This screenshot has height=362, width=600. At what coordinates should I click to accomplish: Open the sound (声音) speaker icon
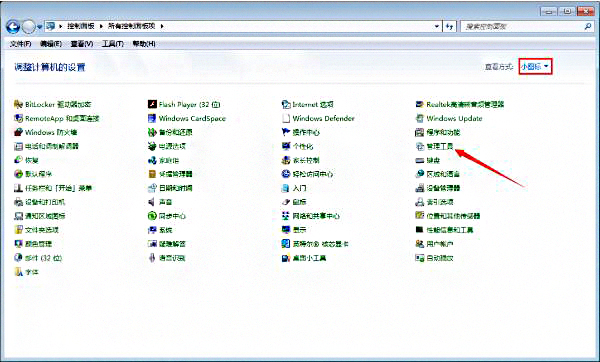coord(152,202)
